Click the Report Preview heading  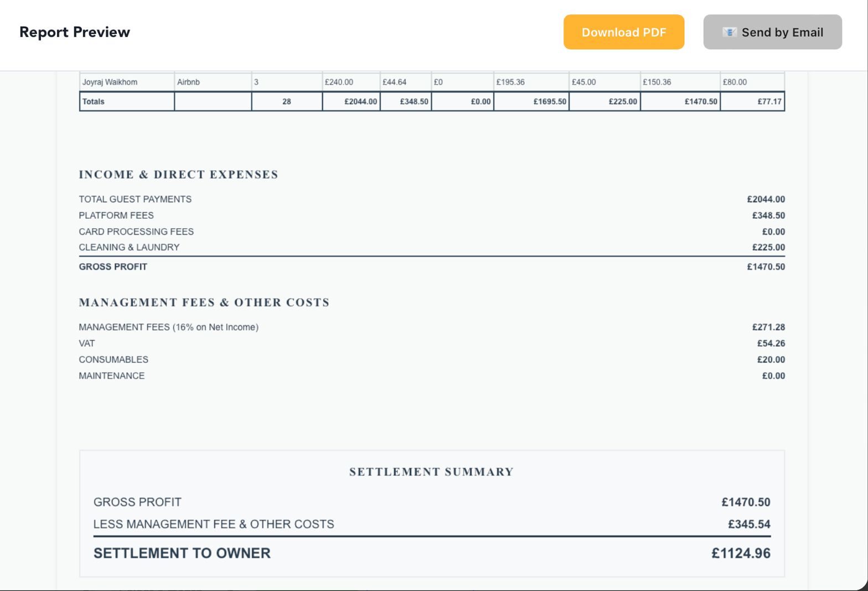pyautogui.click(x=75, y=32)
